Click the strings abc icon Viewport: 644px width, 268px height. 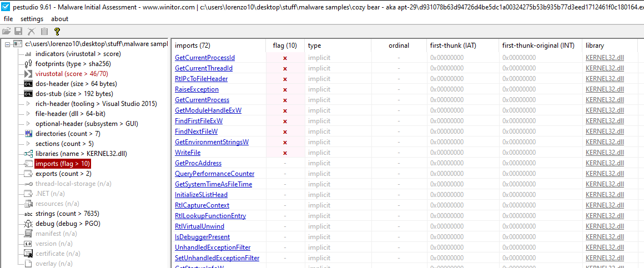28,214
